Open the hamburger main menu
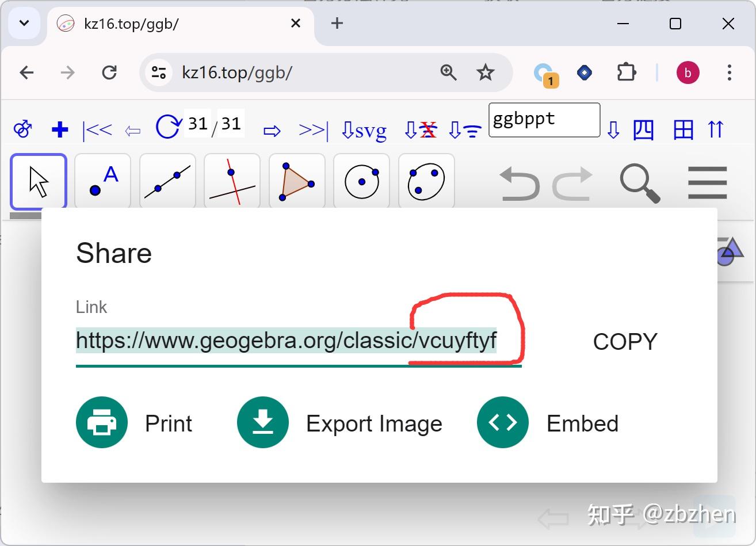 coord(707,183)
